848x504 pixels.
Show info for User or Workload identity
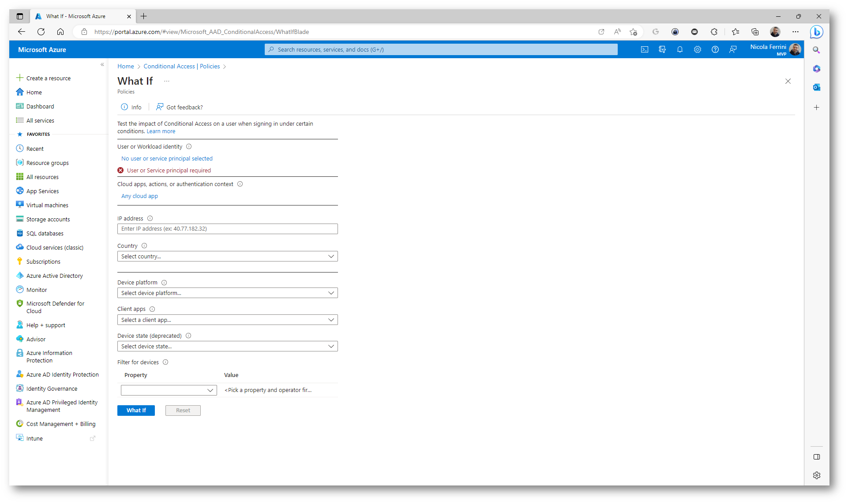point(189,146)
